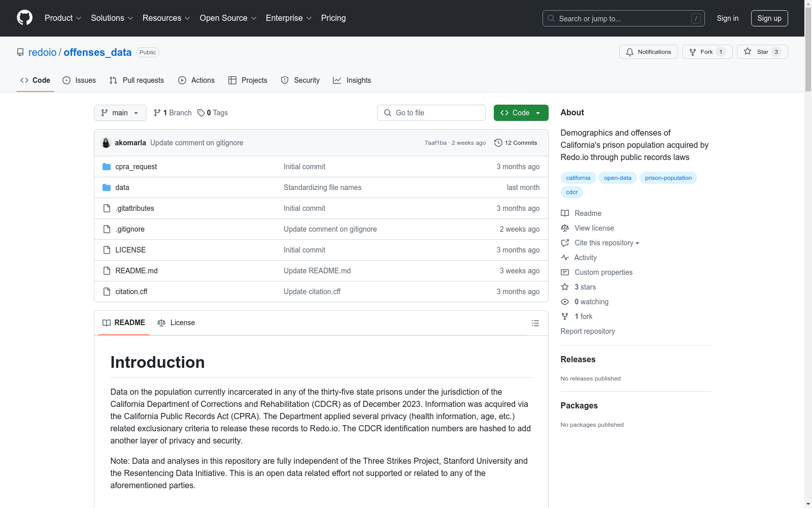The height and width of the screenshot is (508, 812).
Task: Click the 'Update comment on gitignore' header commit message
Action: coord(197,143)
